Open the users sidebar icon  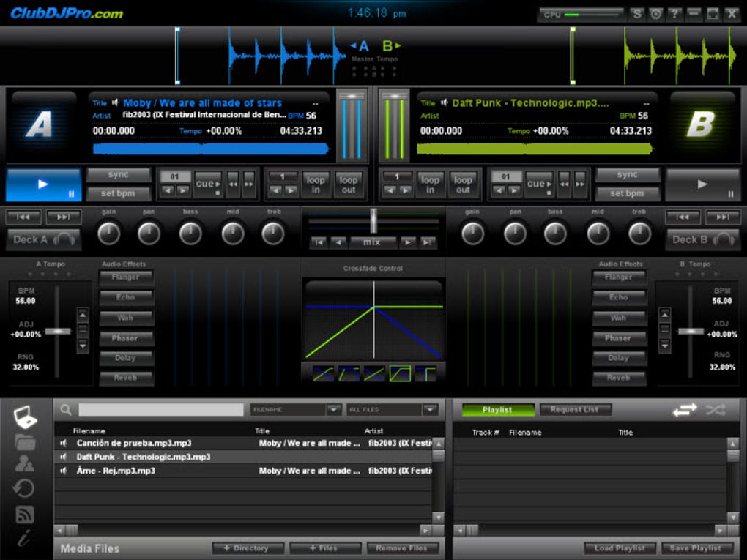click(x=24, y=463)
